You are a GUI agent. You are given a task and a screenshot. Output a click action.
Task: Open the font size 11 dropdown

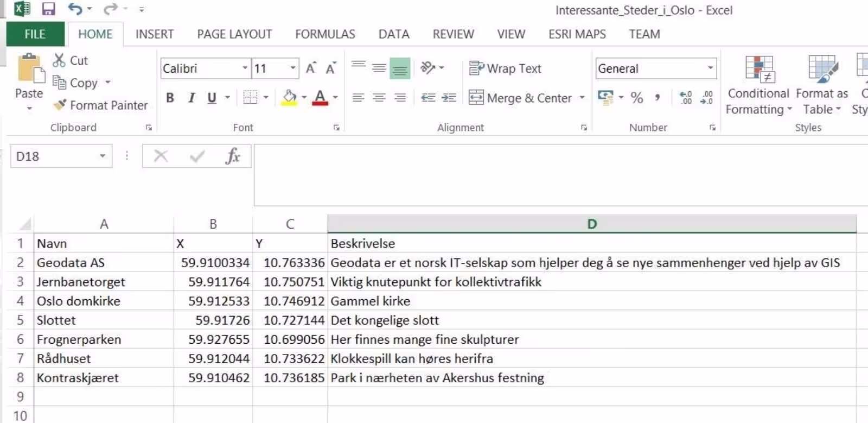(x=293, y=68)
